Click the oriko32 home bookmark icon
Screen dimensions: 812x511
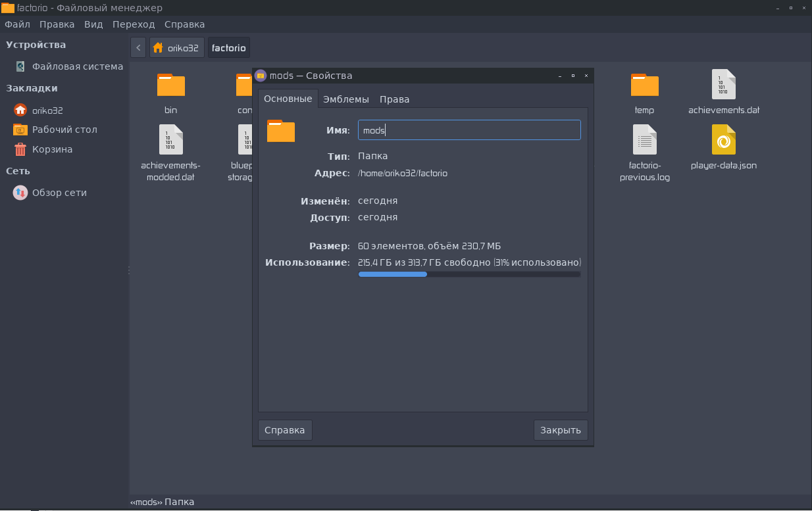[x=20, y=110]
